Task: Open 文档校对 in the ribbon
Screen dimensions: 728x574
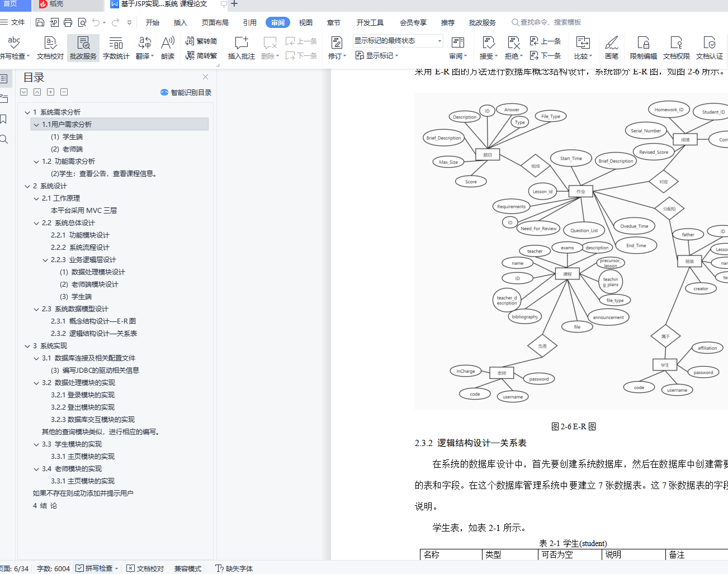Action: pos(50,48)
